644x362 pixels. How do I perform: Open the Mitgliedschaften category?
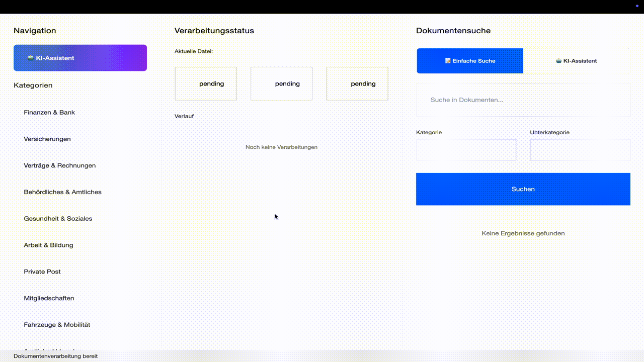49,298
